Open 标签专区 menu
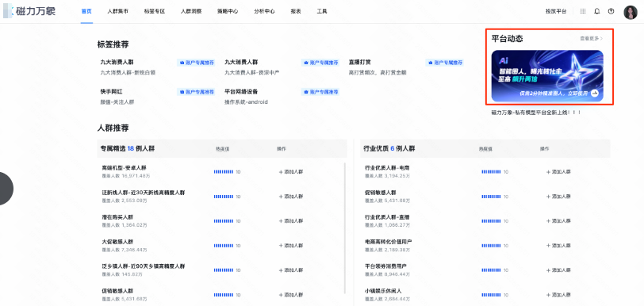The width and height of the screenshot is (644, 306). [155, 12]
